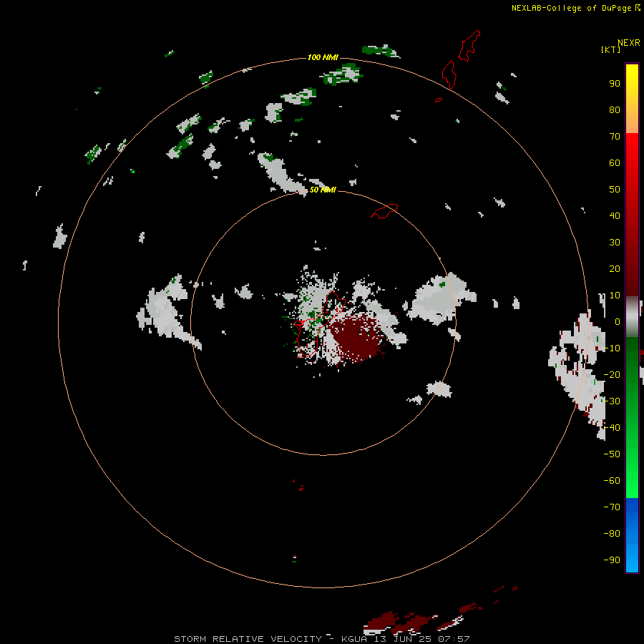Click the 30 knot scale value
The height and width of the screenshot is (644, 644).
tap(615, 243)
